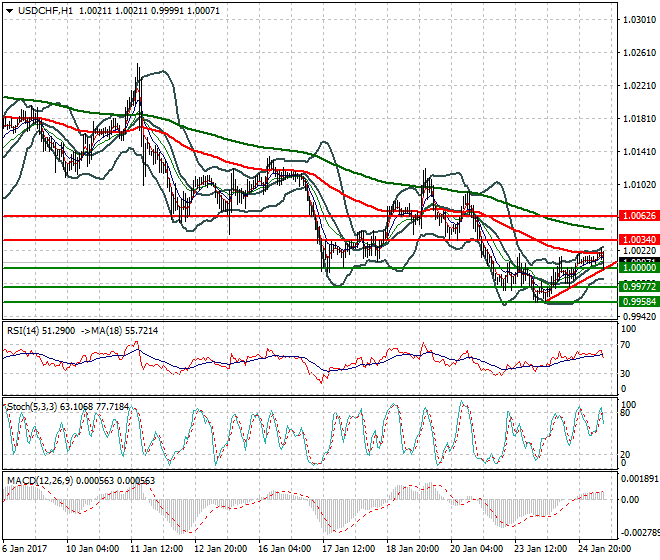The image size is (660, 560).
Task: Click the 1.01020 price scale value
Action: 640,184
